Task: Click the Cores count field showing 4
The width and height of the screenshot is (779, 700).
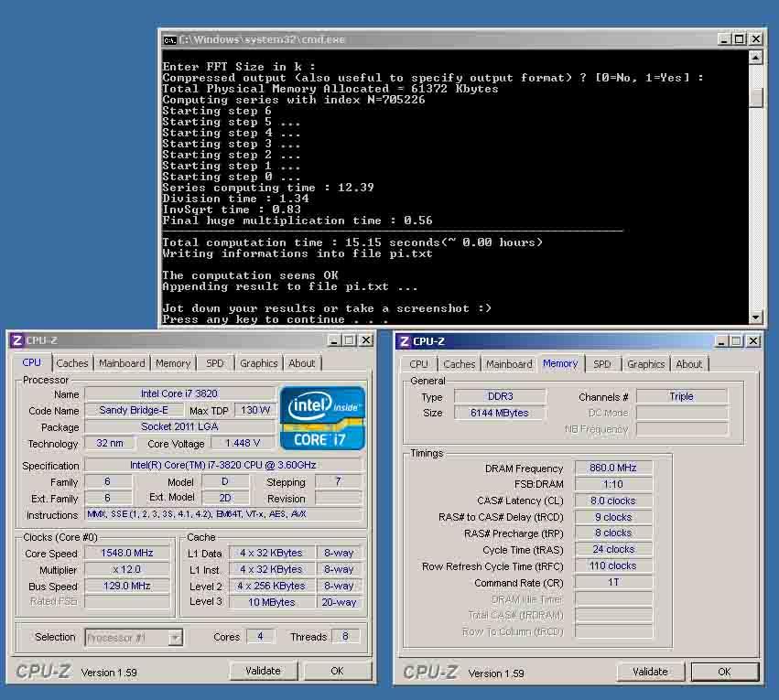Action: (260, 637)
